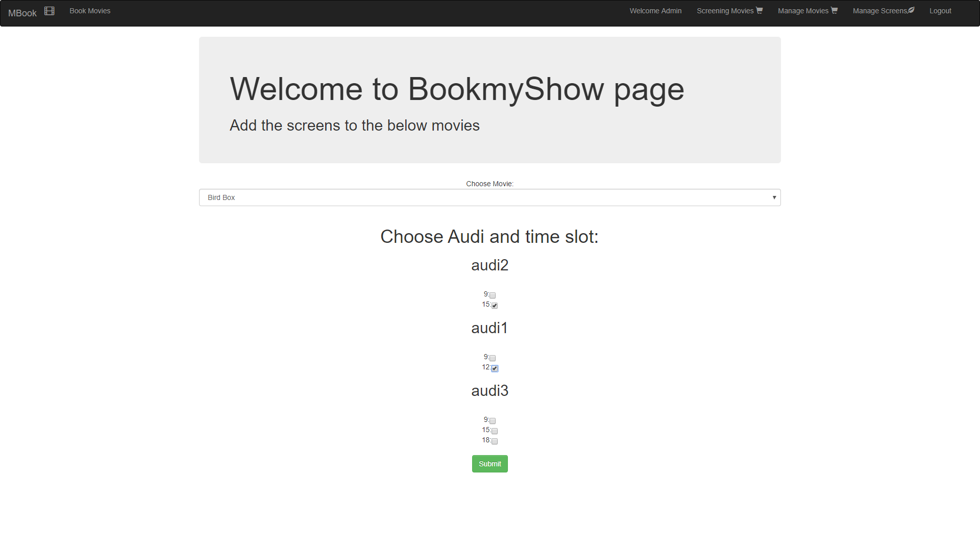
Task: Click Welcome Admin in the navbar
Action: [x=655, y=11]
